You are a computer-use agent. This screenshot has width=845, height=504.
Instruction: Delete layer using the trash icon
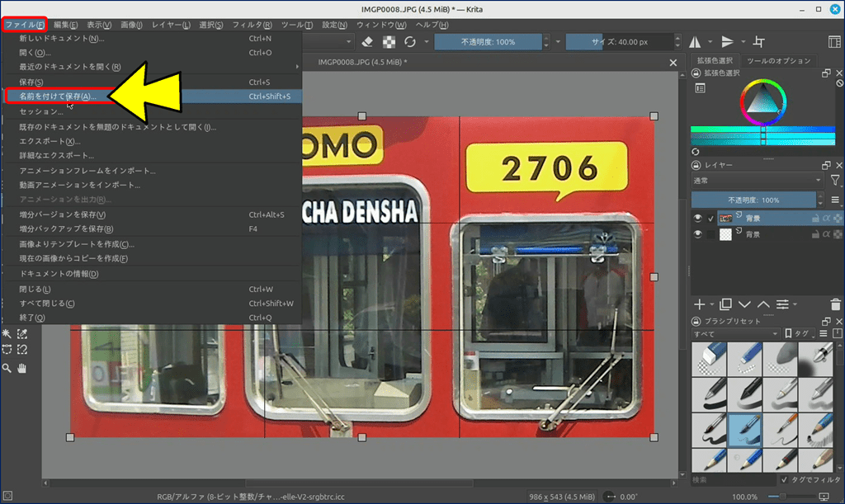pos(836,304)
